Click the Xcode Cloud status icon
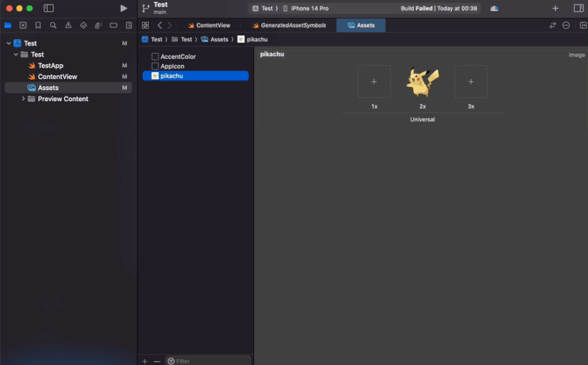588x365 pixels. click(x=494, y=9)
